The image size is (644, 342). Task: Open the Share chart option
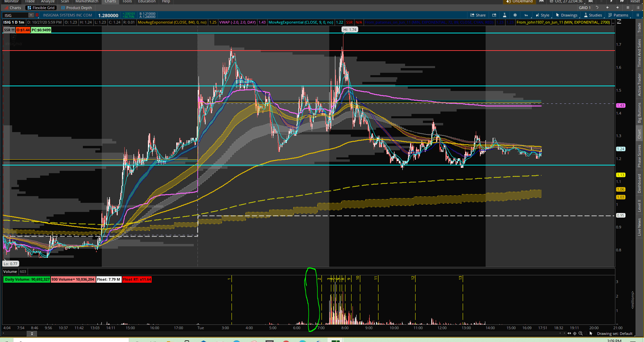click(x=478, y=15)
